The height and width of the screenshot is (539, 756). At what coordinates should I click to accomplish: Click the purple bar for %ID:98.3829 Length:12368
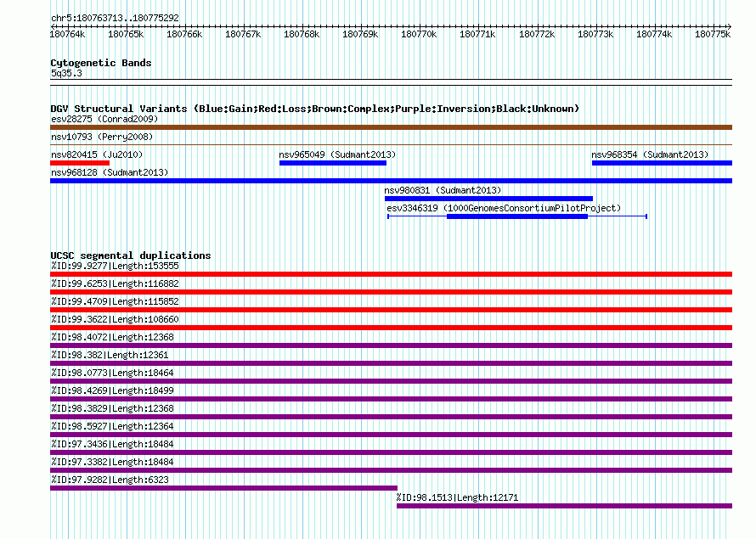391,417
